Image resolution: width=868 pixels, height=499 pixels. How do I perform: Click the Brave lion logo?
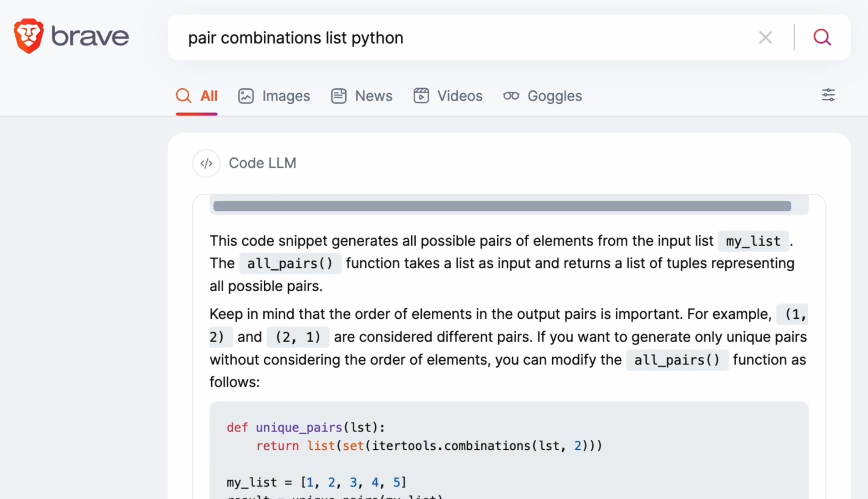28,36
